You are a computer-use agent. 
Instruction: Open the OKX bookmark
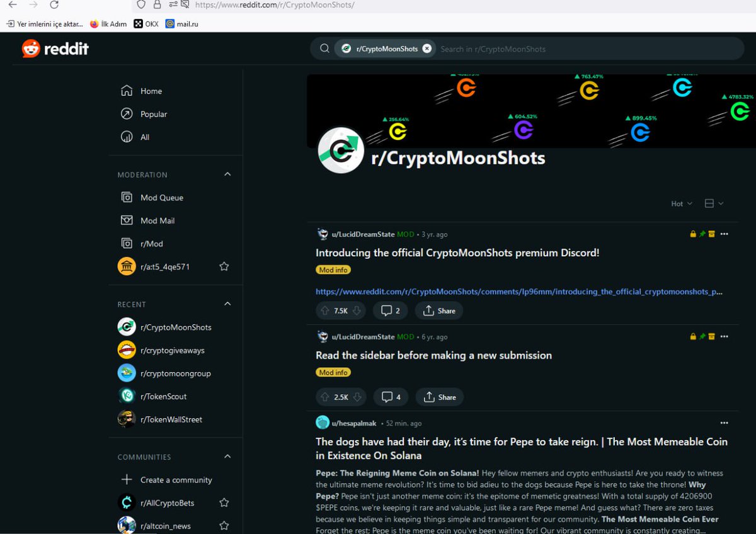(146, 24)
